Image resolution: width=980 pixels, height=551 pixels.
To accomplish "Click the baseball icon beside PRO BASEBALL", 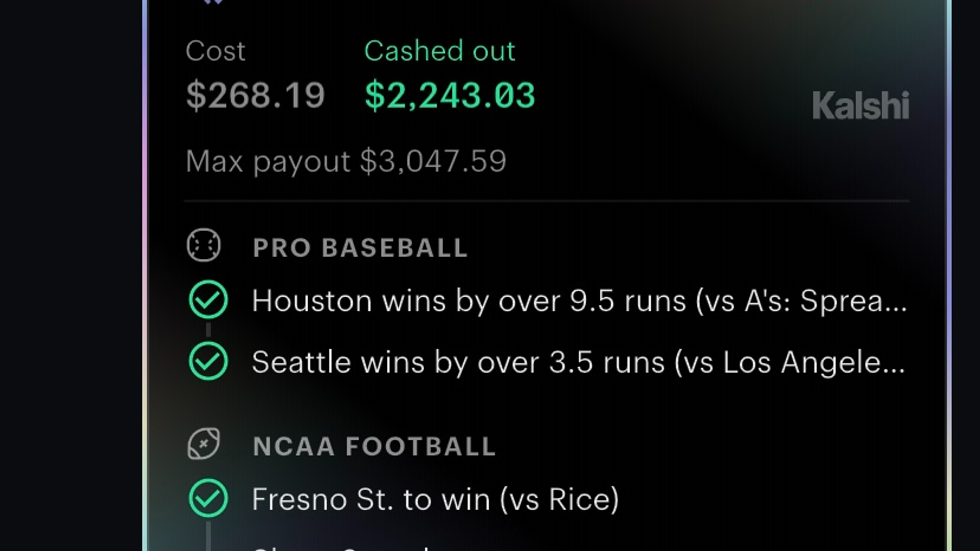I will (203, 245).
